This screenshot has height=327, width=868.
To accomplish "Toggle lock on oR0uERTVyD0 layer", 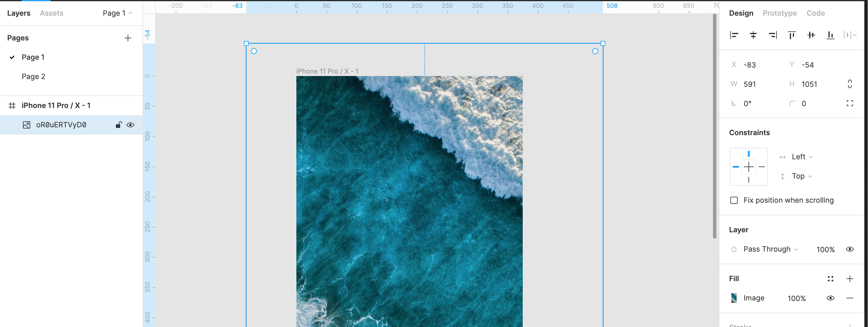I will pos(118,125).
